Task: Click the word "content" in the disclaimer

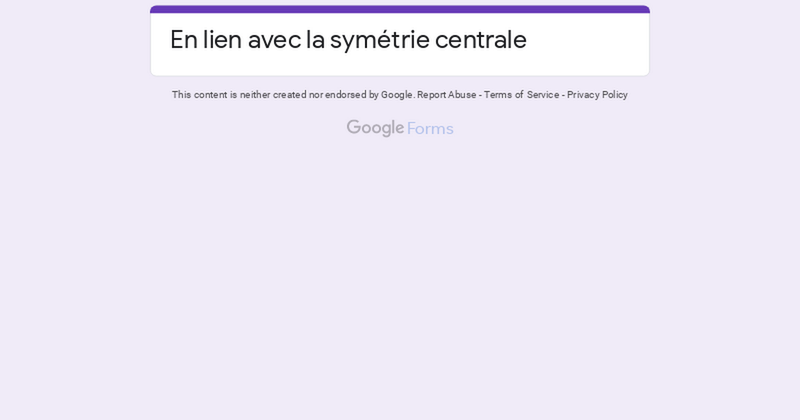Action: pos(210,95)
